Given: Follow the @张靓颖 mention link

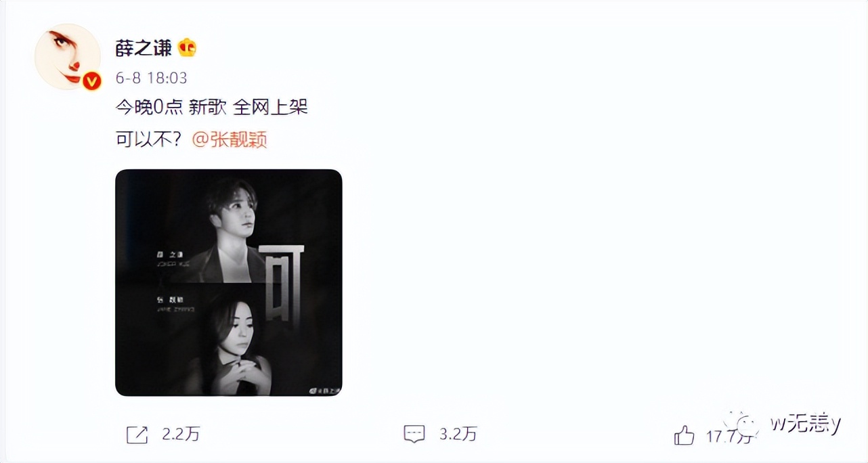Looking at the screenshot, I should tap(230, 139).
